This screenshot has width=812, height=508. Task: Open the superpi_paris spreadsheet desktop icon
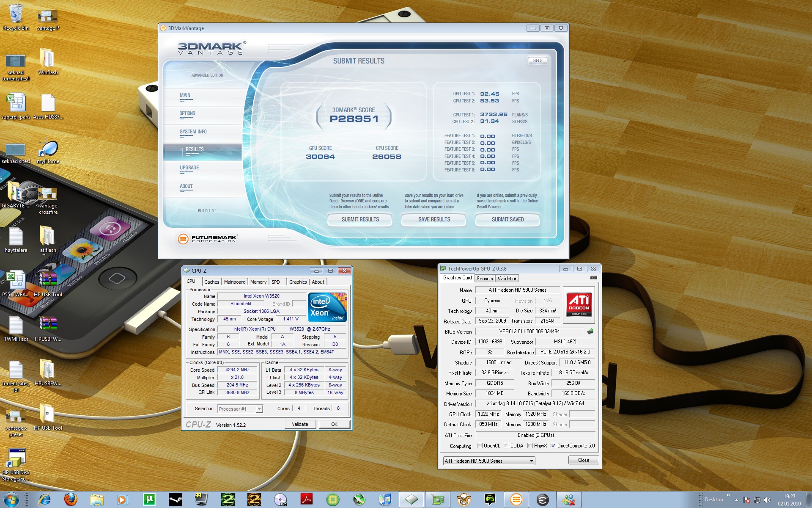(x=16, y=106)
